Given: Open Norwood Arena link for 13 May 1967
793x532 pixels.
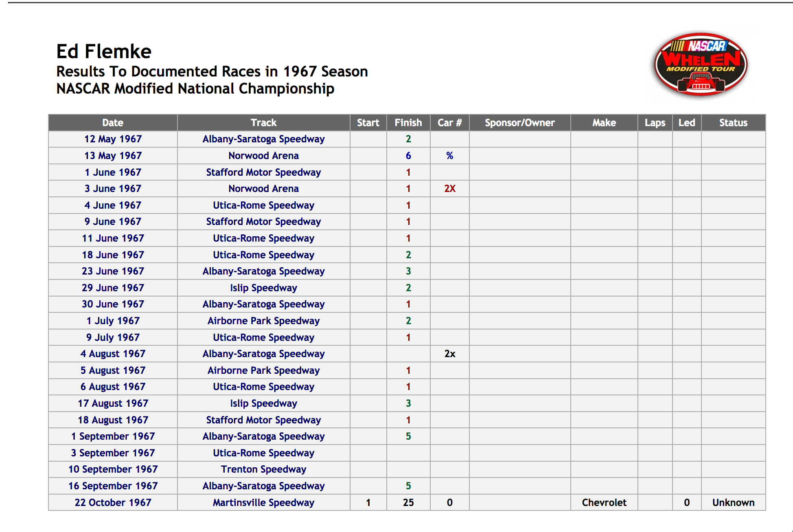Looking at the screenshot, I should [x=263, y=156].
